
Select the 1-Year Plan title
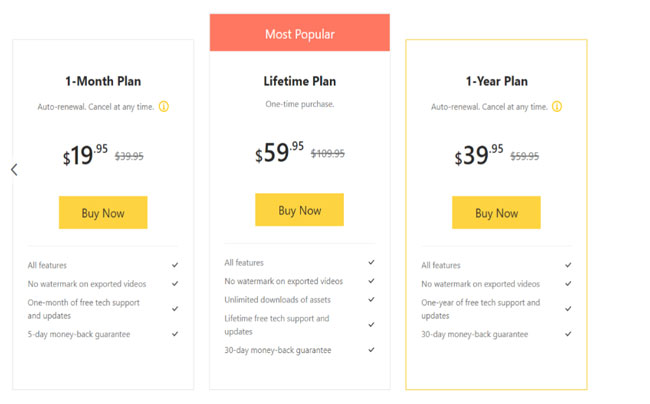coord(497,81)
